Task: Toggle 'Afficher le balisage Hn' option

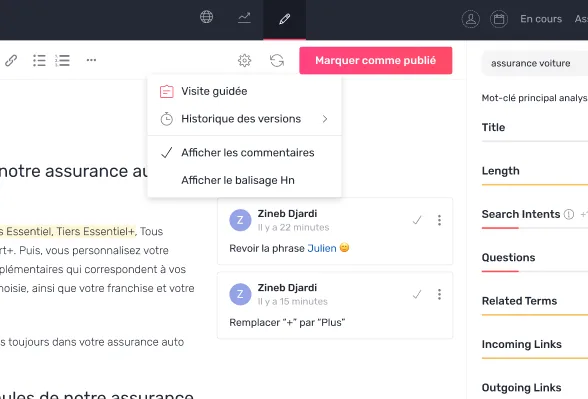Action: (244, 180)
